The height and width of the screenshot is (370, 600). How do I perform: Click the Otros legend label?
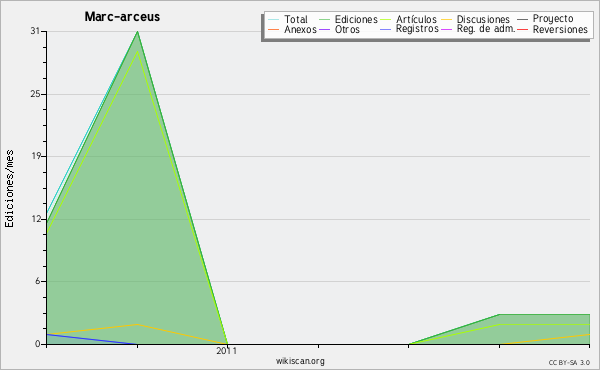pyautogui.click(x=347, y=29)
